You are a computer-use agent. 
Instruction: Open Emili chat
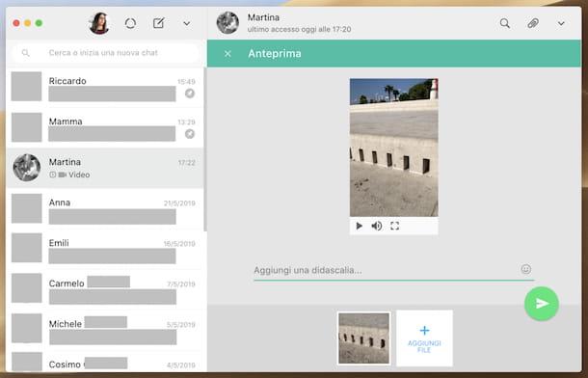pos(105,249)
